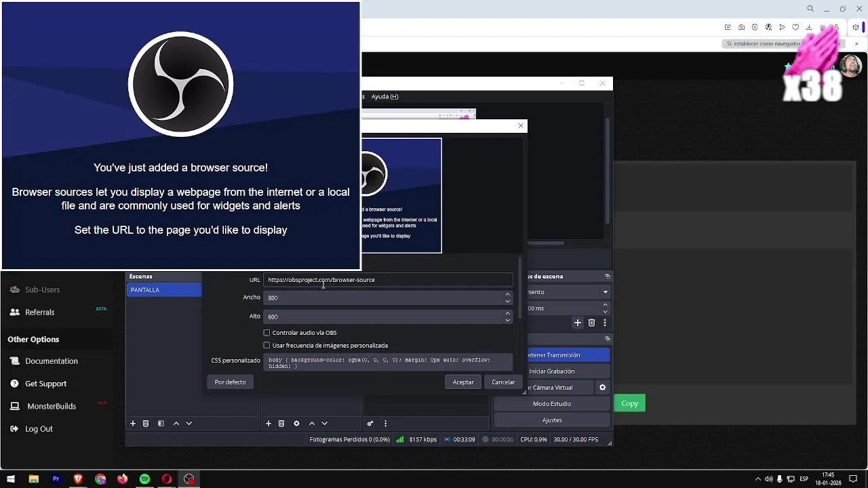
Task: Click the Iniciar Grabación button
Action: point(568,371)
